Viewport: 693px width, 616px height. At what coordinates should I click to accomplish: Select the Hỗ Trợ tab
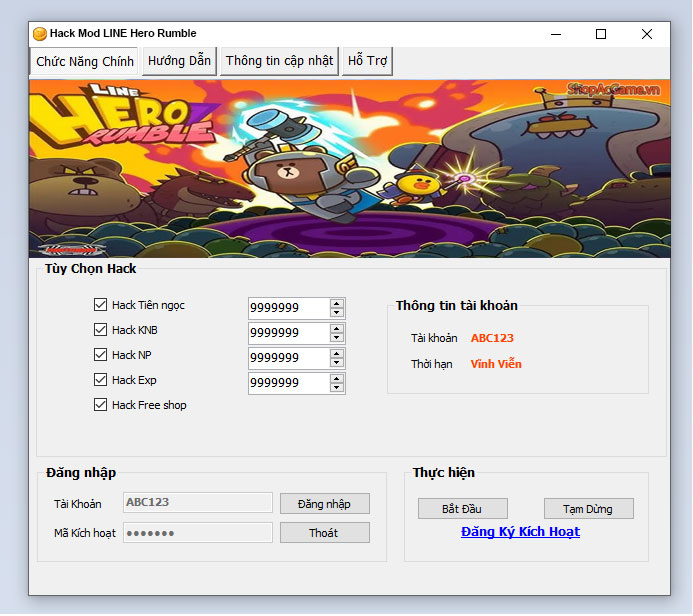(x=367, y=61)
